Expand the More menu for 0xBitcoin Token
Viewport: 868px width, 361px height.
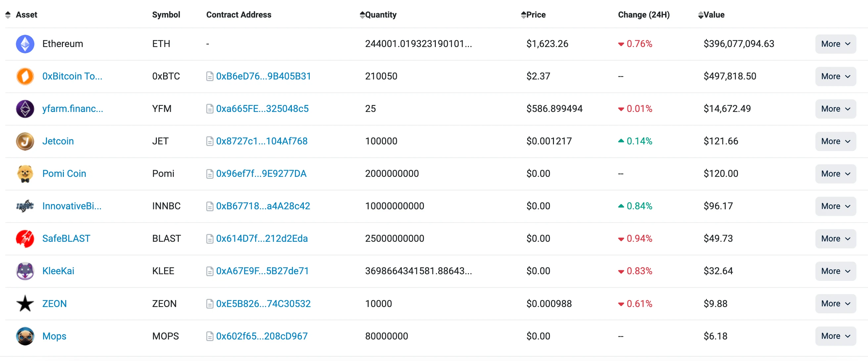coord(836,76)
